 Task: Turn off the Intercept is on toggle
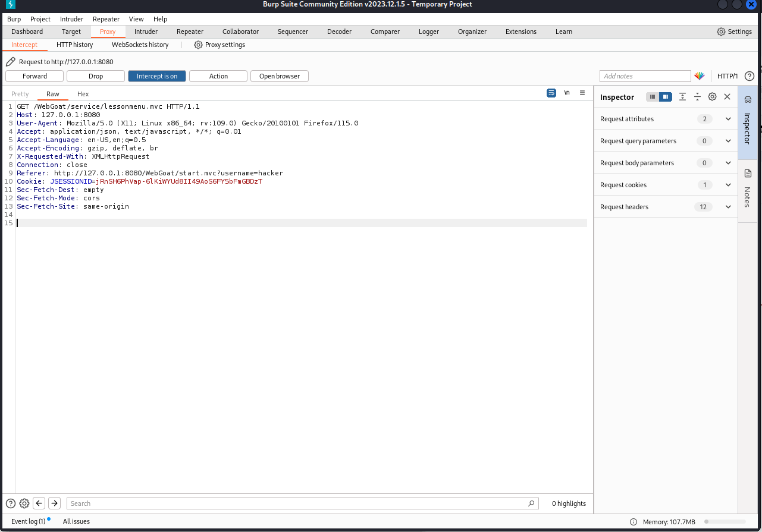pyautogui.click(x=157, y=76)
